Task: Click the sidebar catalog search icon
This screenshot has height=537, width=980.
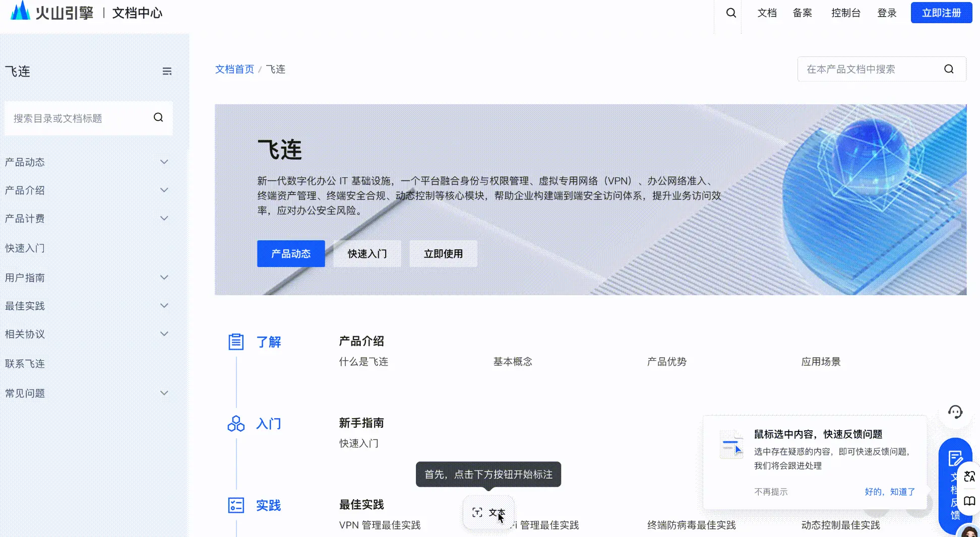Action: point(158,117)
